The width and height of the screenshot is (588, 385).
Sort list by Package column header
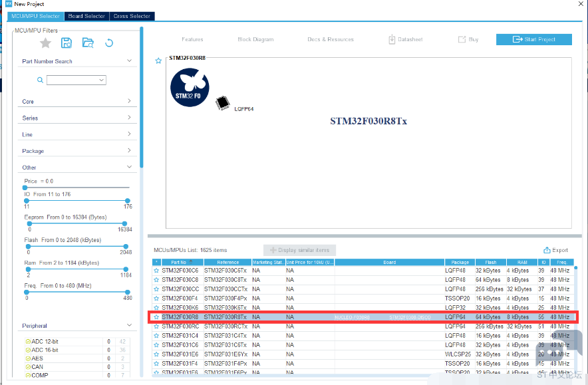tap(460, 262)
